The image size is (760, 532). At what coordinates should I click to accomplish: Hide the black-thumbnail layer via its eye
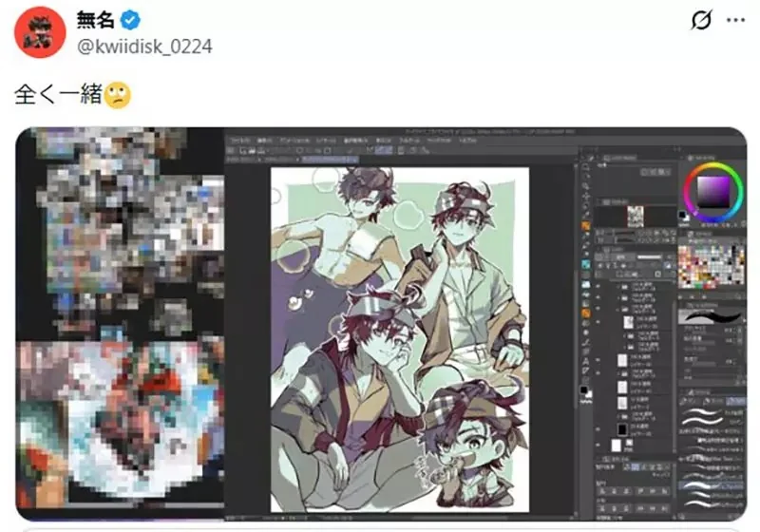point(598,429)
